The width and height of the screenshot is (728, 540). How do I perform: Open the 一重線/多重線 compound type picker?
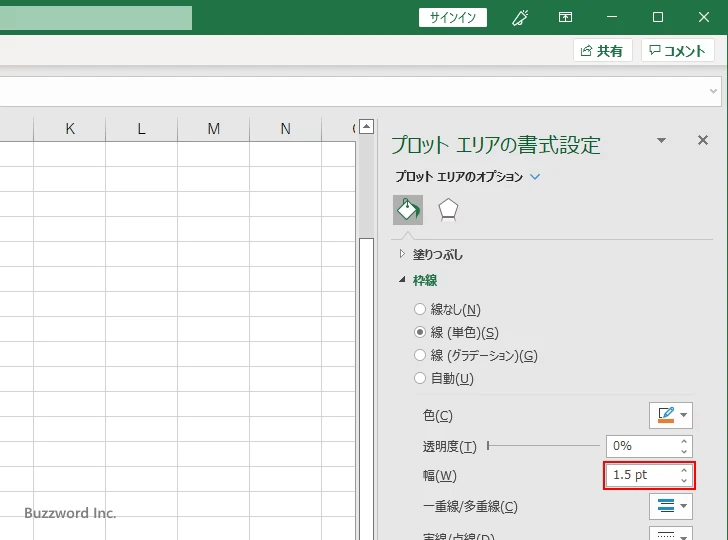[670, 506]
